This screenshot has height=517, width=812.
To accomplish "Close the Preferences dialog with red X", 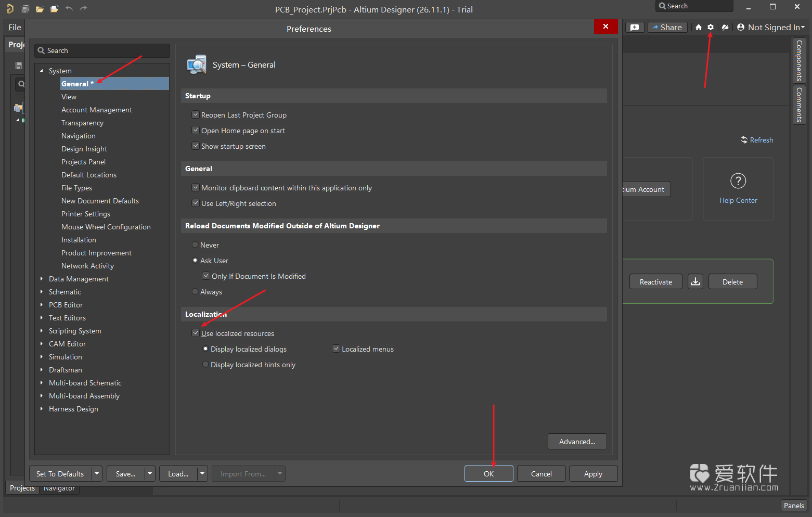I will point(605,27).
